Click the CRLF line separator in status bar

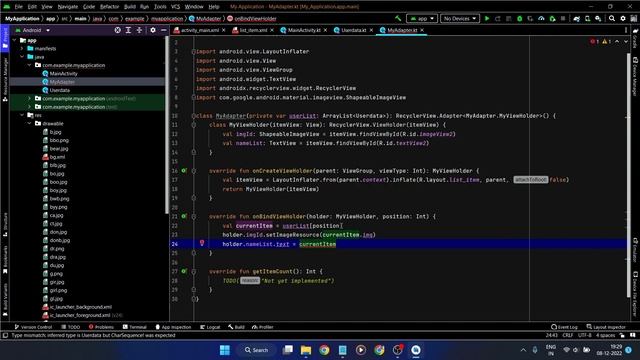click(568, 335)
